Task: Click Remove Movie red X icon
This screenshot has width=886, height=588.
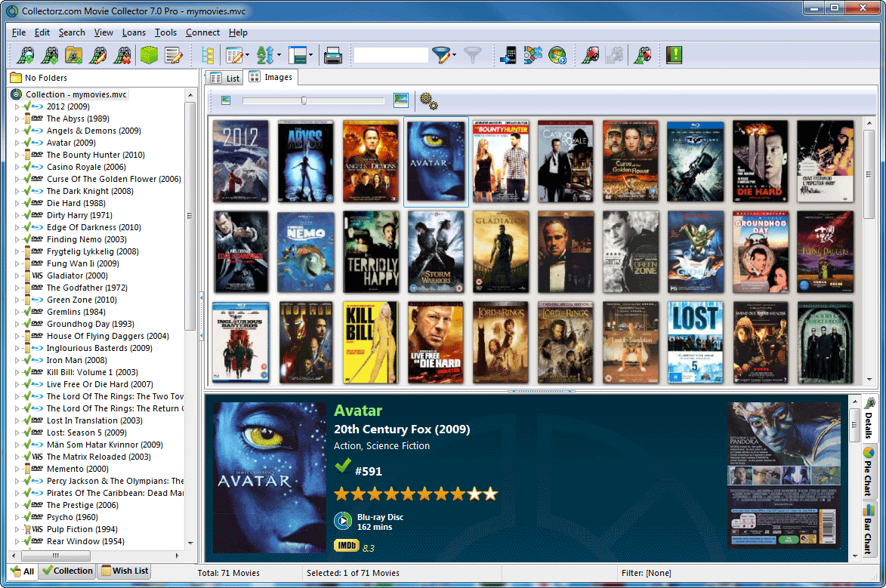Action: coord(122,55)
